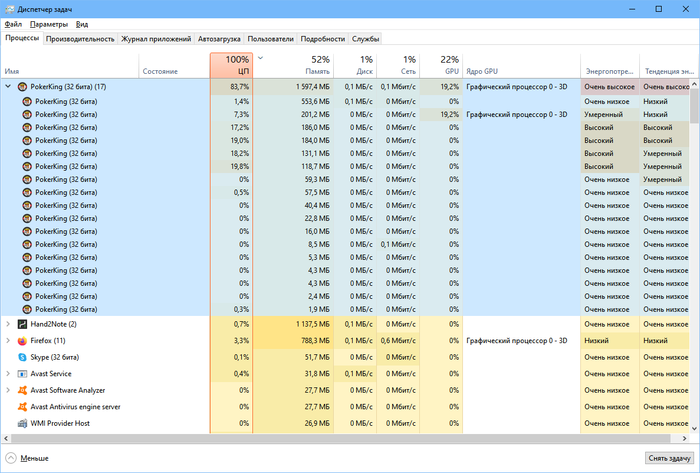Click the WMI Provider Host icon
Screen dimensions: 700x473
[x=22, y=423]
